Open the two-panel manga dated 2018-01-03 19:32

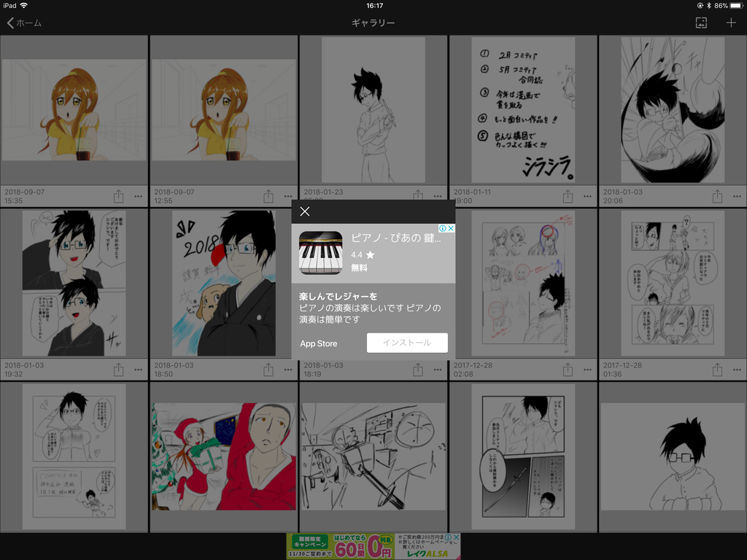point(74,284)
